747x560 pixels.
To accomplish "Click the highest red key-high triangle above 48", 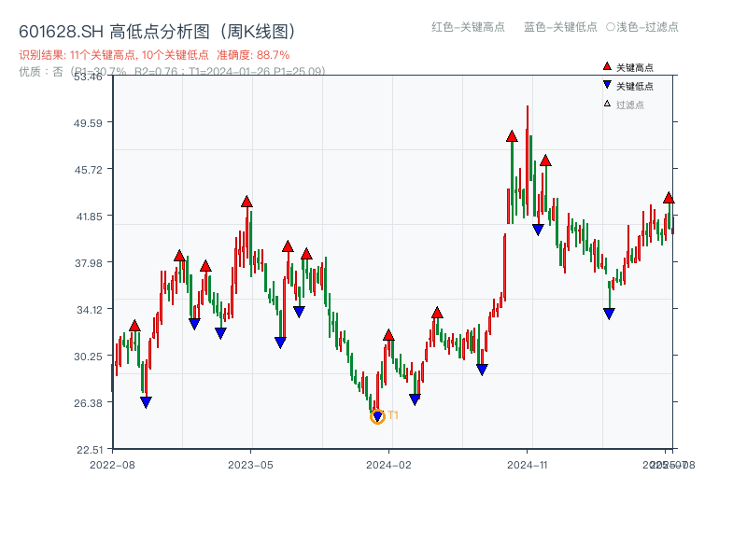I will click(x=512, y=136).
